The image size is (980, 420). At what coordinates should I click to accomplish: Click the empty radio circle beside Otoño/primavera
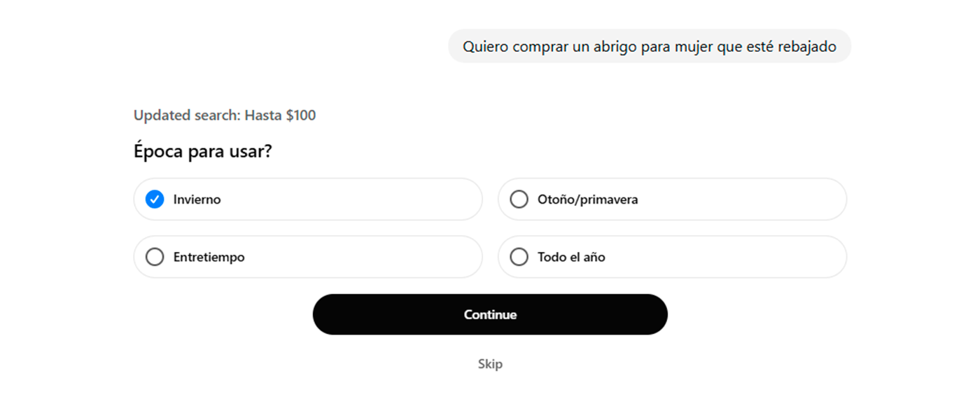click(x=519, y=199)
